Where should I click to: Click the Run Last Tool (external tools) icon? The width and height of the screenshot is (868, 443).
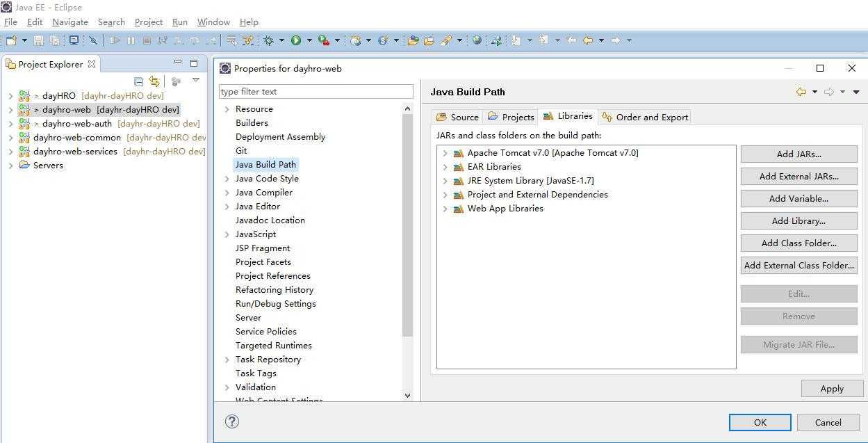[324, 41]
